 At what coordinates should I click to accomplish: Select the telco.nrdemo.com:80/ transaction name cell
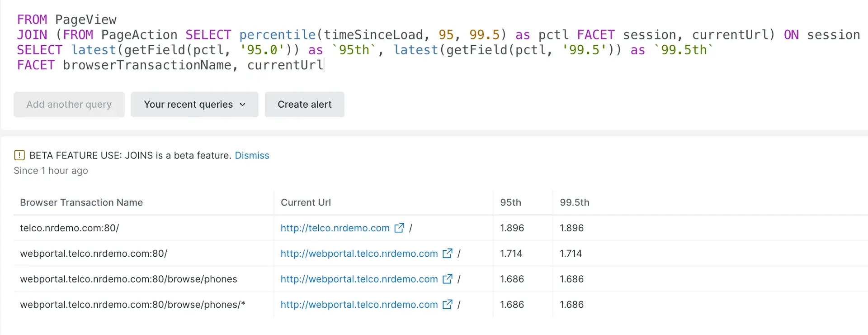click(70, 228)
